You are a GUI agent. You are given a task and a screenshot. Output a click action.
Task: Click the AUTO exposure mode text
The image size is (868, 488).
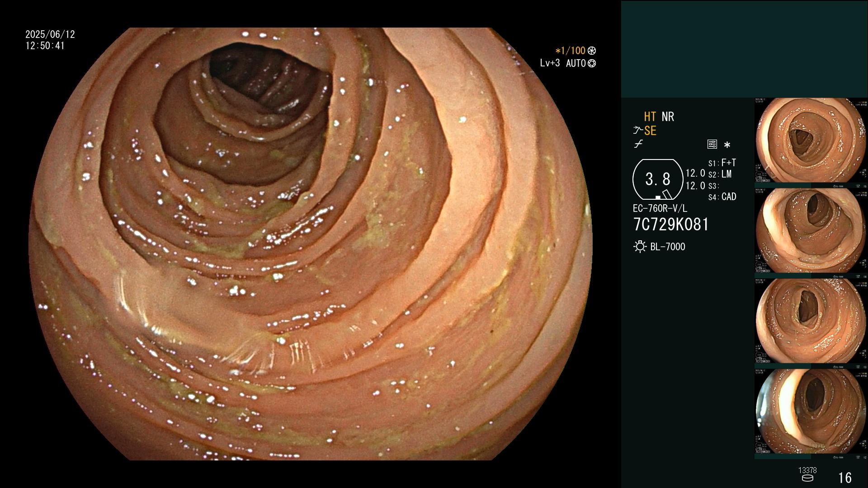(576, 63)
